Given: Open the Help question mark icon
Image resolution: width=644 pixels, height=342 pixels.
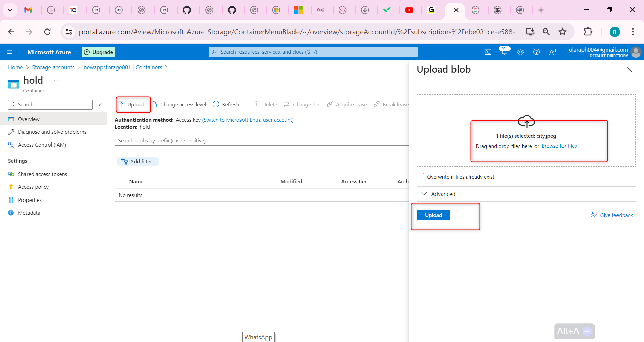Looking at the screenshot, I should (x=536, y=52).
